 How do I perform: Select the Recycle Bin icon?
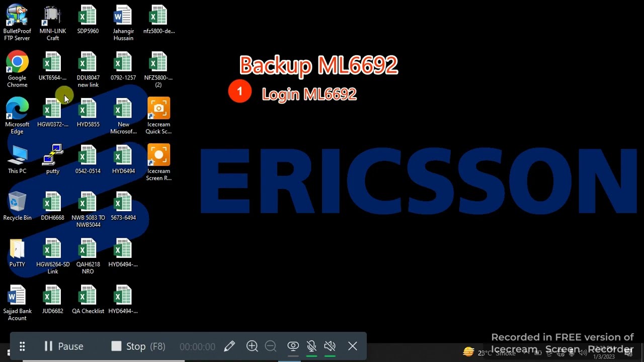(x=17, y=206)
